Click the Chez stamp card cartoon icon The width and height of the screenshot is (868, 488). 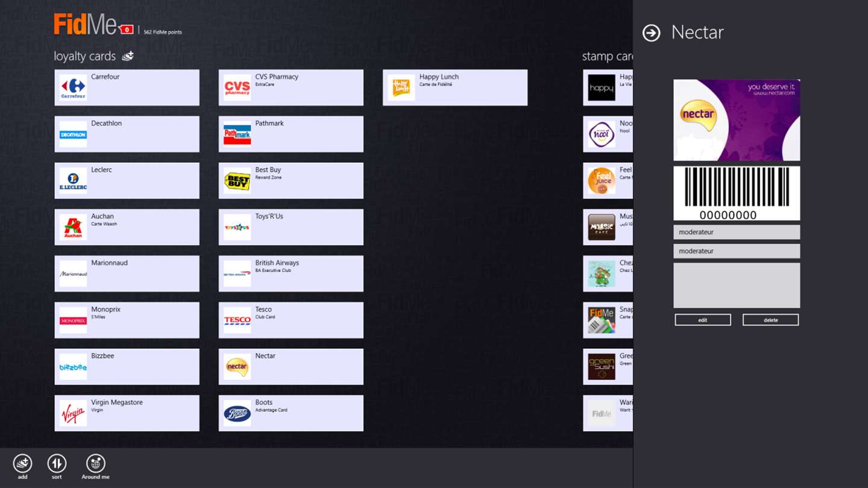(602, 274)
